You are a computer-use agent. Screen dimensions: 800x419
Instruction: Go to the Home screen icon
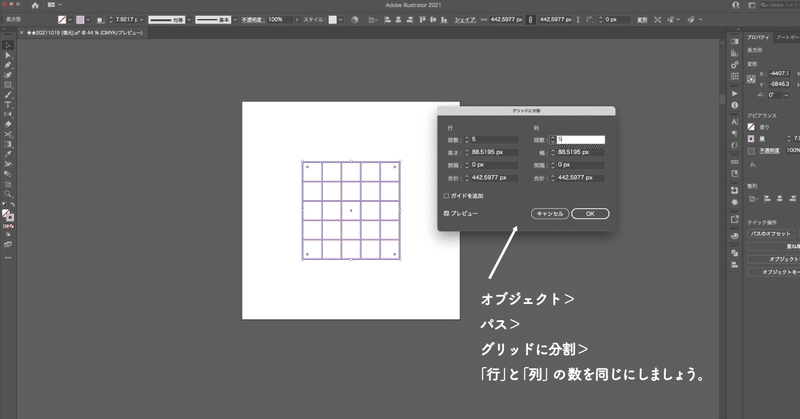[x=35, y=5]
